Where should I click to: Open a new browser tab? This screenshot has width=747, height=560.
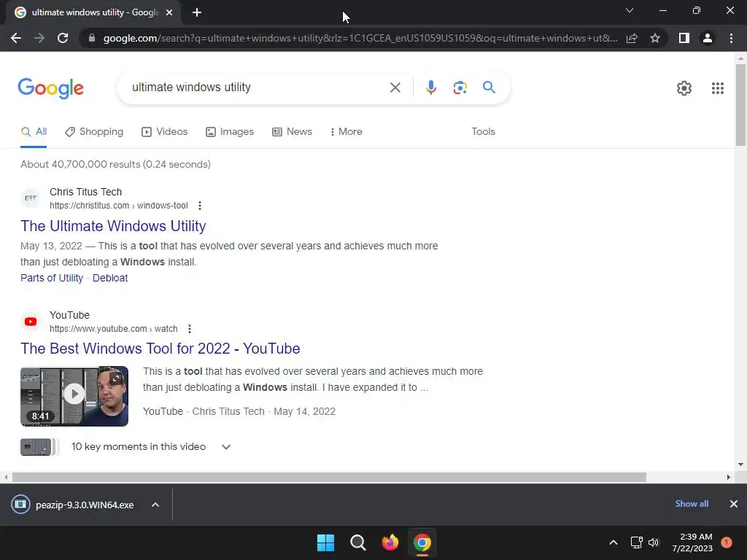tap(197, 13)
